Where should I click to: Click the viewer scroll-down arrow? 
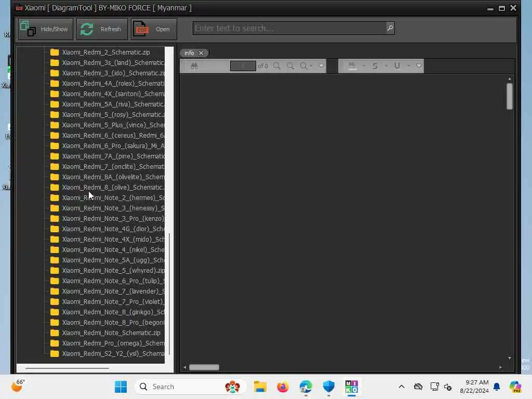(x=509, y=358)
